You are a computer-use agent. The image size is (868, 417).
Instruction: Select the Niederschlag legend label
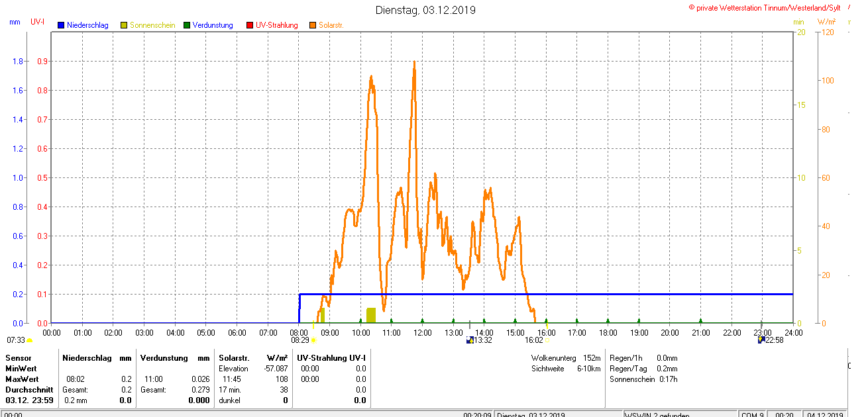pos(87,25)
